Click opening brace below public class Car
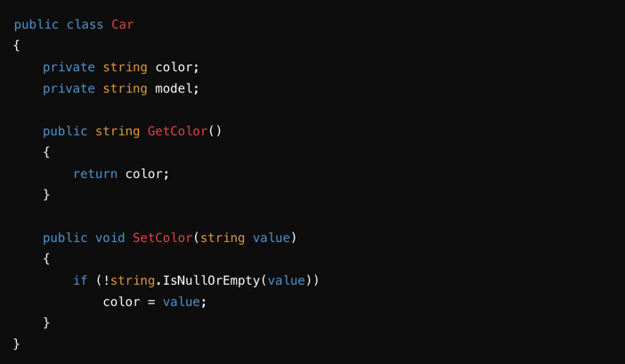The image size is (625, 364). (16, 45)
